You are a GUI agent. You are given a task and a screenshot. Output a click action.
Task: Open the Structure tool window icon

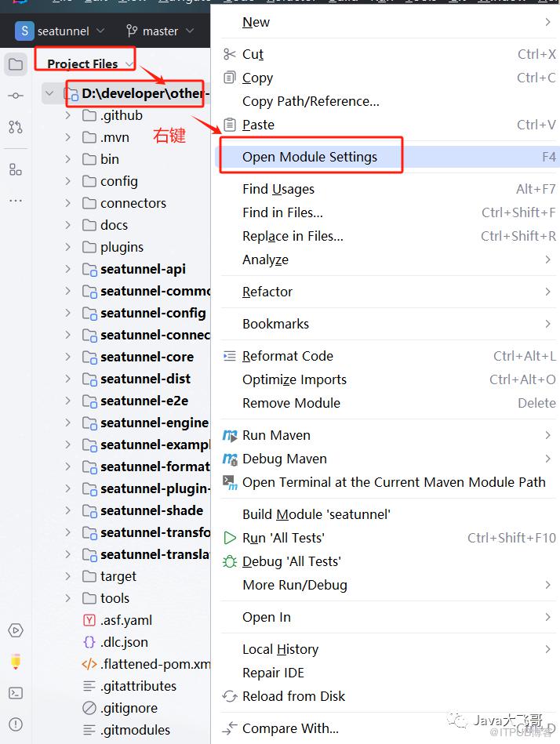16,169
